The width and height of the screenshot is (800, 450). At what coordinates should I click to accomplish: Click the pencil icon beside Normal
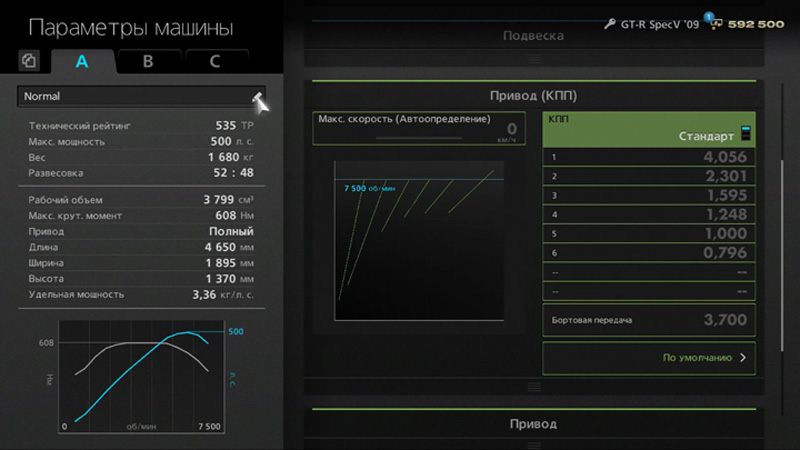tap(259, 98)
